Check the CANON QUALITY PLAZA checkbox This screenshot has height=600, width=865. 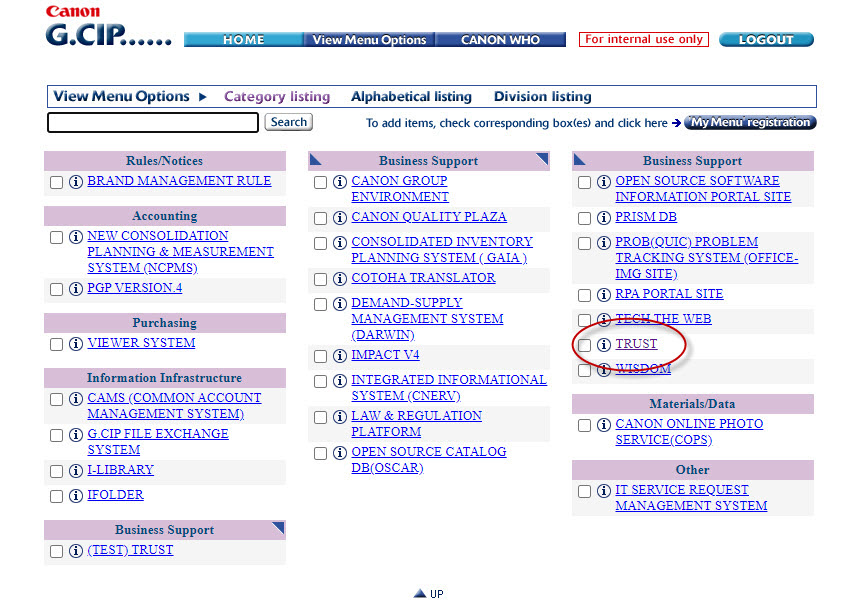point(321,218)
